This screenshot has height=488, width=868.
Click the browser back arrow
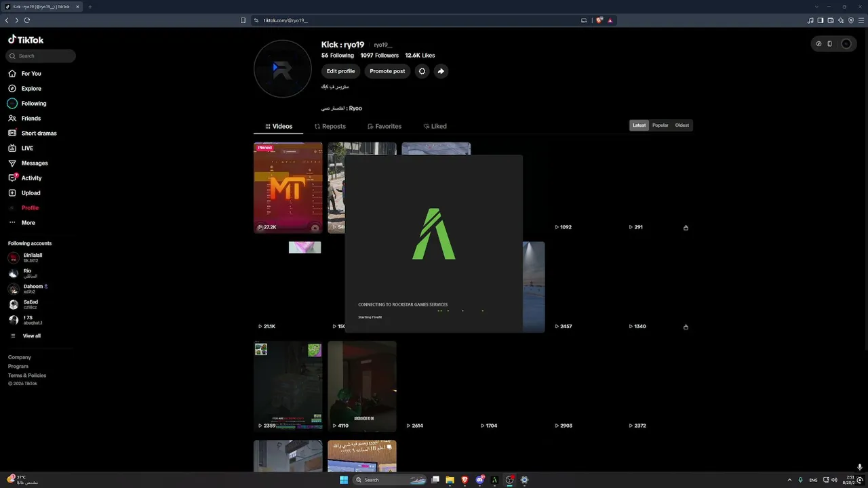(x=7, y=20)
